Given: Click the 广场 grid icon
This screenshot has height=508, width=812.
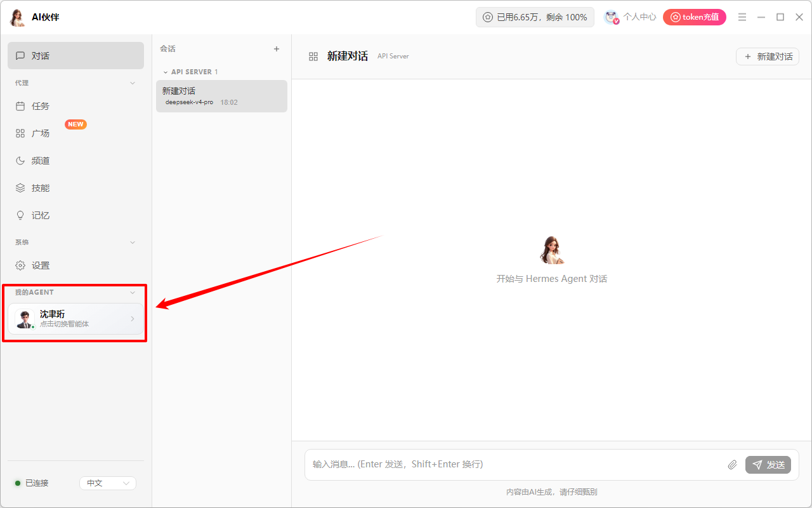Looking at the screenshot, I should pyautogui.click(x=20, y=133).
